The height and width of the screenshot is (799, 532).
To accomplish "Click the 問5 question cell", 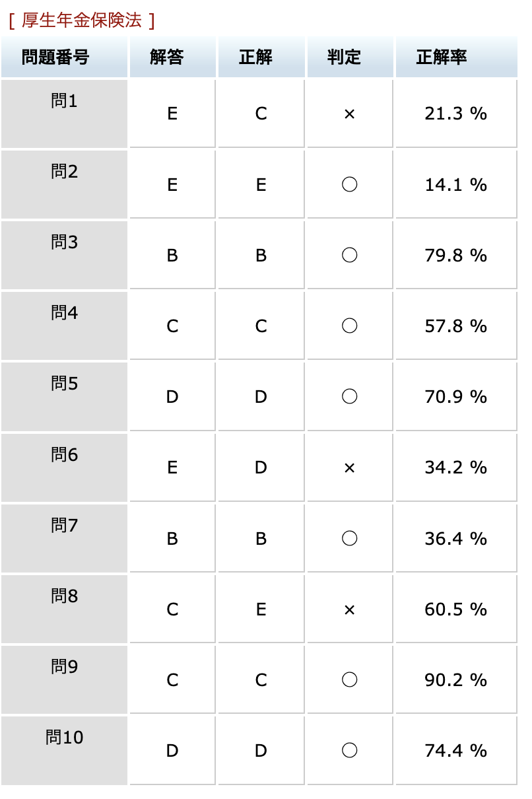I will point(65,396).
